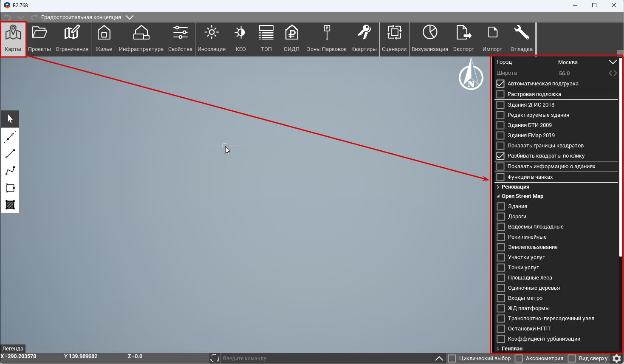This screenshot has height=364, width=624.
Task: Expand the Реновация section
Action: (498, 187)
